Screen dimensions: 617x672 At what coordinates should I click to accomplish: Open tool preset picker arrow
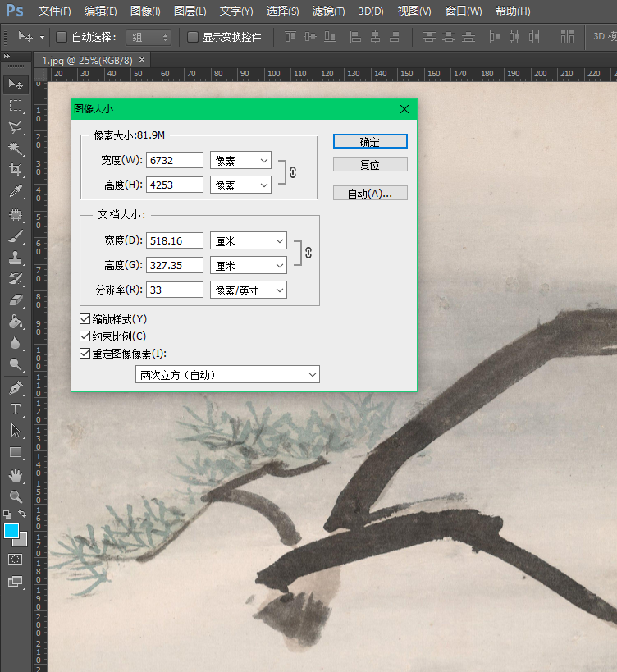pos(42,37)
